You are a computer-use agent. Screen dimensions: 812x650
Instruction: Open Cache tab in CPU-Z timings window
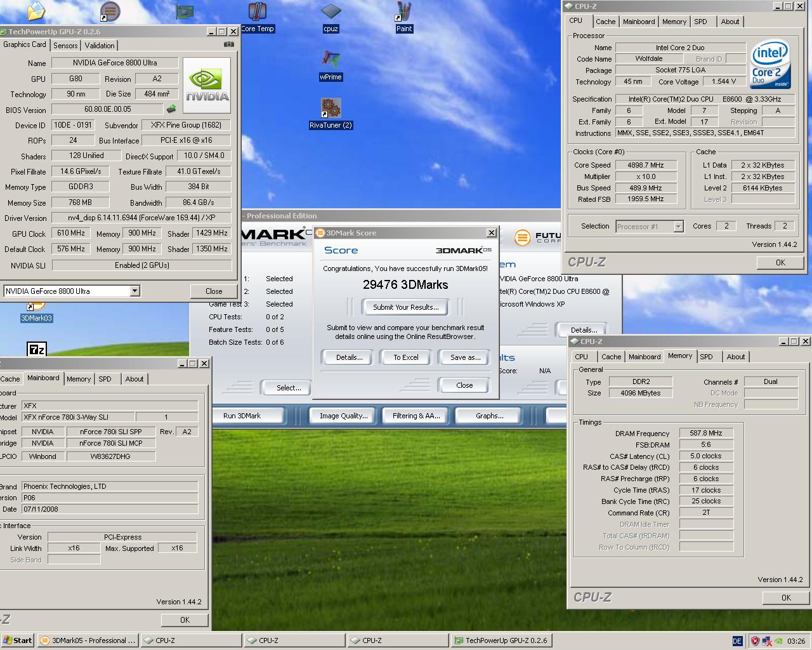tap(612, 357)
